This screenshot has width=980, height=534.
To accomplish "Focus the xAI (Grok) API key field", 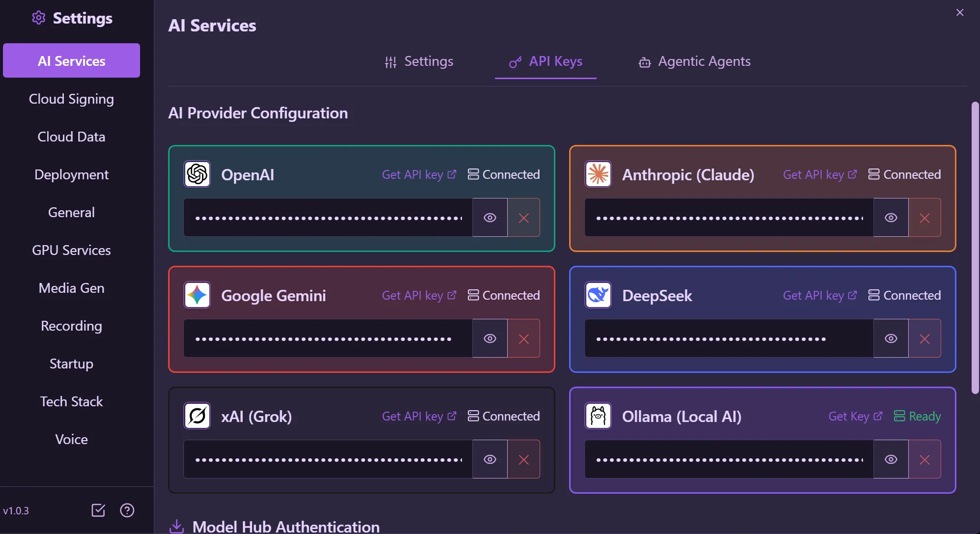I will pos(328,459).
